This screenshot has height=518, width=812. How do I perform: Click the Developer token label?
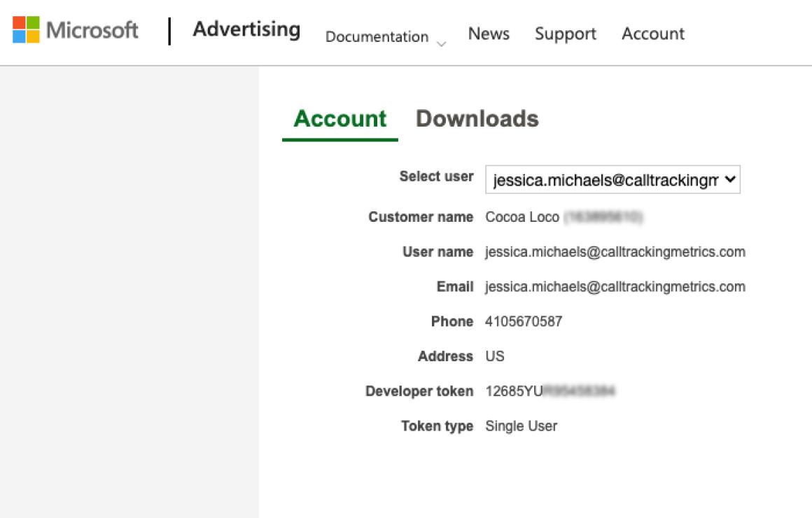click(419, 391)
